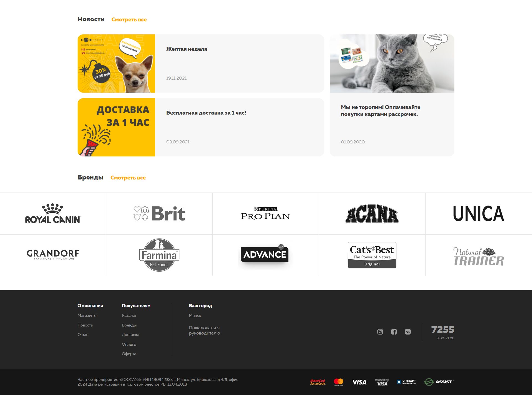The image size is (532, 395).
Task: Click the date 19.11.2021
Action: (177, 78)
